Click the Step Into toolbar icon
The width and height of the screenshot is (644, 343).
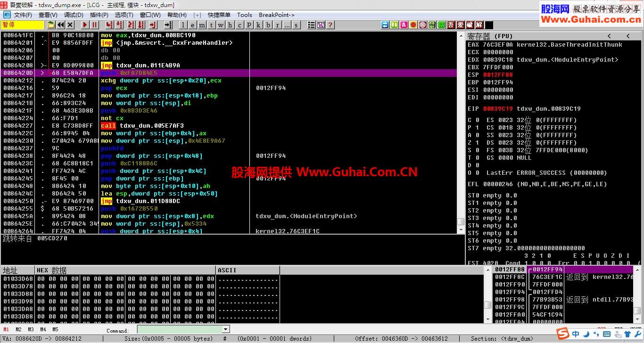pyautogui.click(x=109, y=25)
